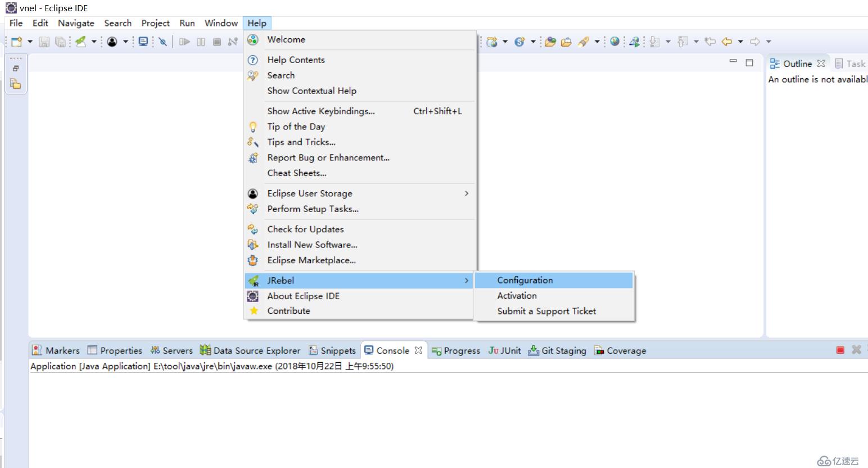Image resolution: width=868 pixels, height=468 pixels.
Task: Click the Save All toolbar icon
Action: 60,42
